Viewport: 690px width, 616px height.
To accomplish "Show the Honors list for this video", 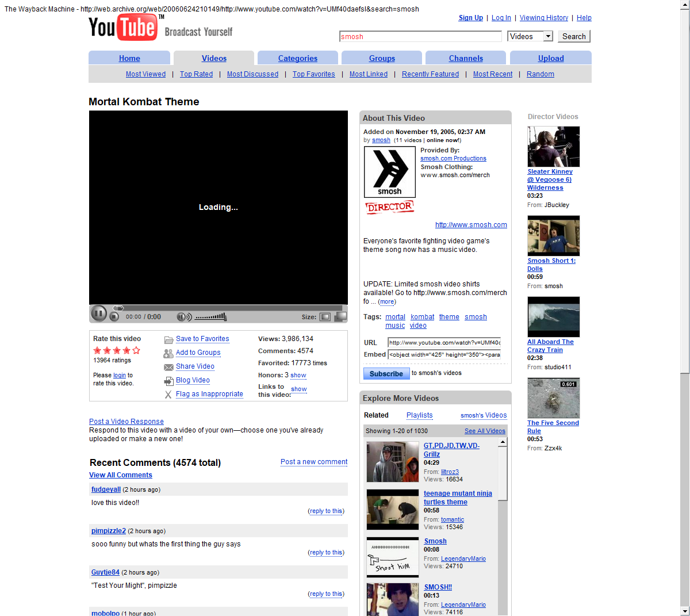I will (298, 375).
